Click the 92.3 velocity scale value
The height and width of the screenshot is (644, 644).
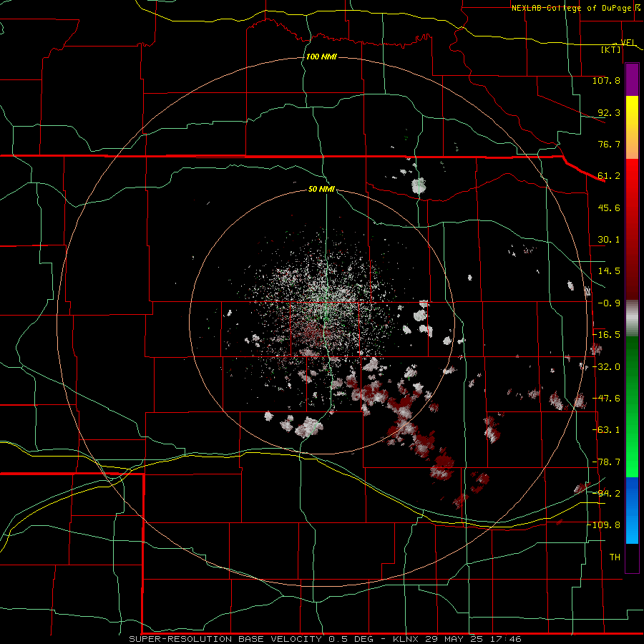pyautogui.click(x=609, y=112)
